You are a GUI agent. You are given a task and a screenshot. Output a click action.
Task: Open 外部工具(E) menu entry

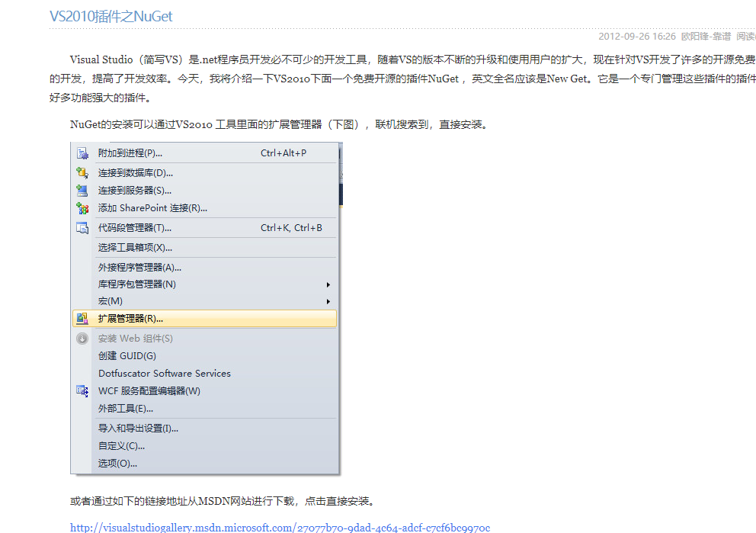[126, 409]
